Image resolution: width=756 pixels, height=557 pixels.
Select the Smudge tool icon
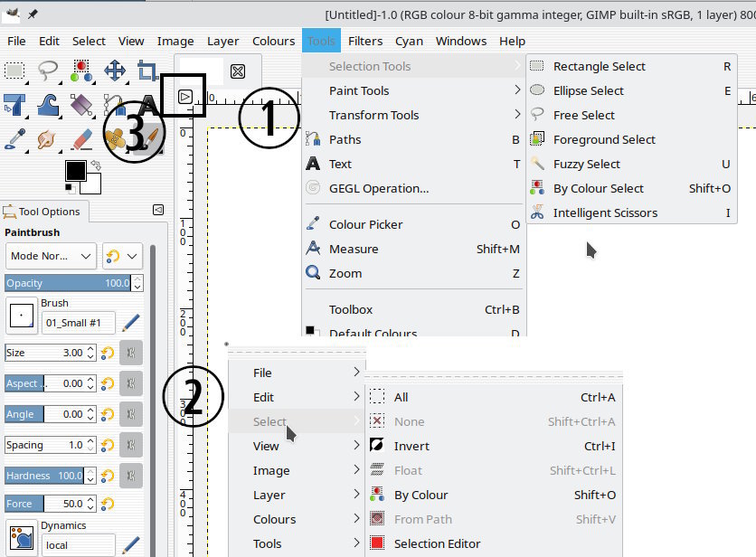pyautogui.click(x=48, y=139)
